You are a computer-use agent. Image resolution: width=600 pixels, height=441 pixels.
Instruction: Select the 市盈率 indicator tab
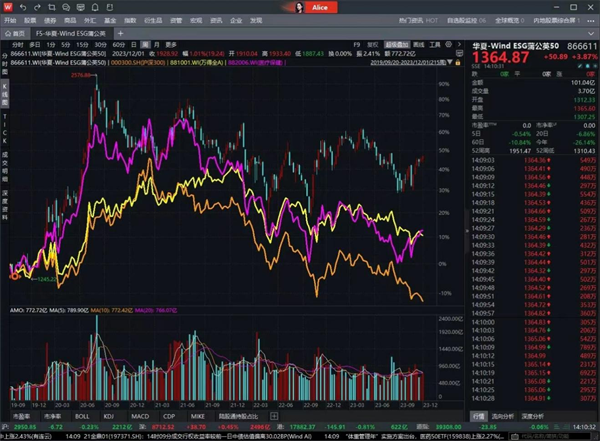click(21, 416)
